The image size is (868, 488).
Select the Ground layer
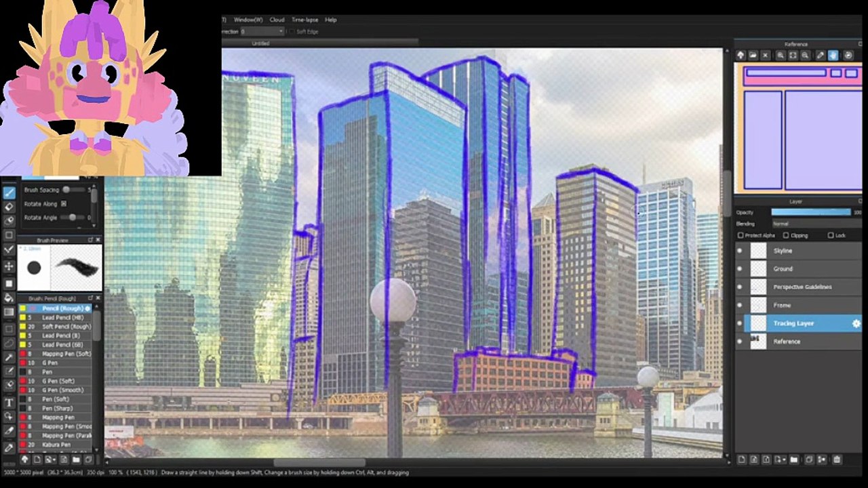(798, 269)
